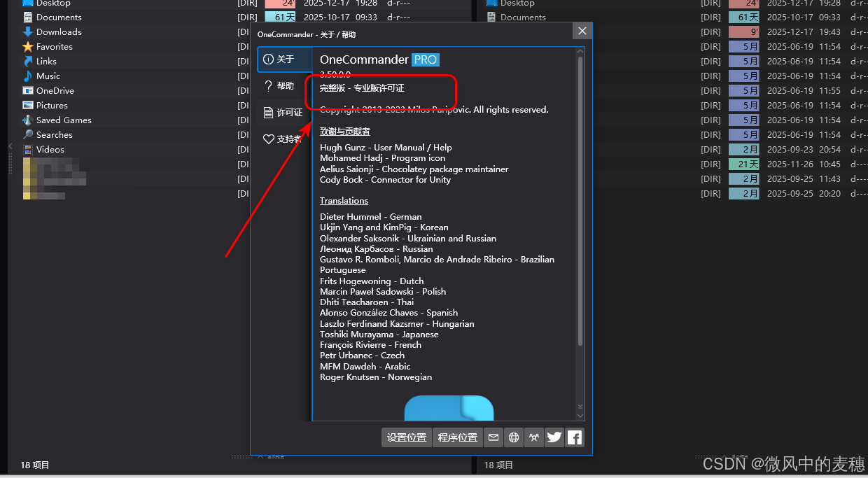The height and width of the screenshot is (478, 868).
Task: Click 18 项目 status in right pane
Action: pyautogui.click(x=498, y=465)
